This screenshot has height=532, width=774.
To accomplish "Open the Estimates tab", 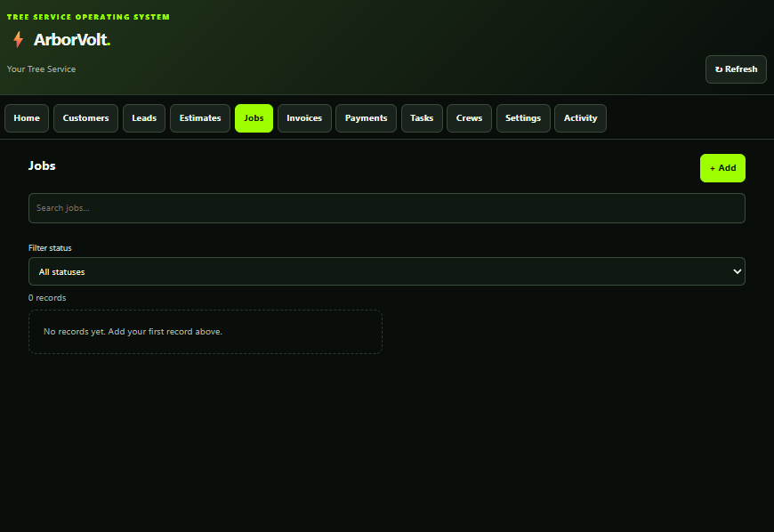I will coord(200,118).
